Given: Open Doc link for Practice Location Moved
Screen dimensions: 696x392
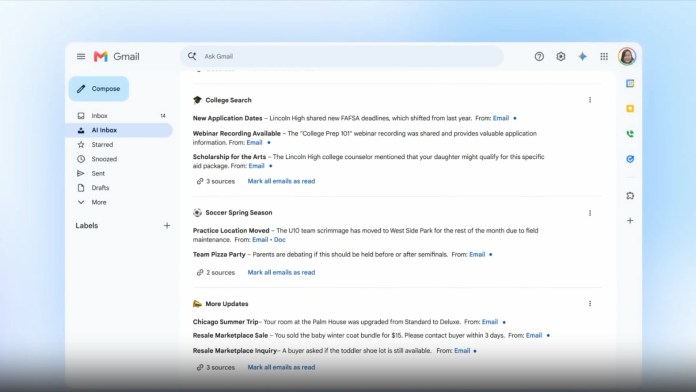Looking at the screenshot, I should click(280, 239).
